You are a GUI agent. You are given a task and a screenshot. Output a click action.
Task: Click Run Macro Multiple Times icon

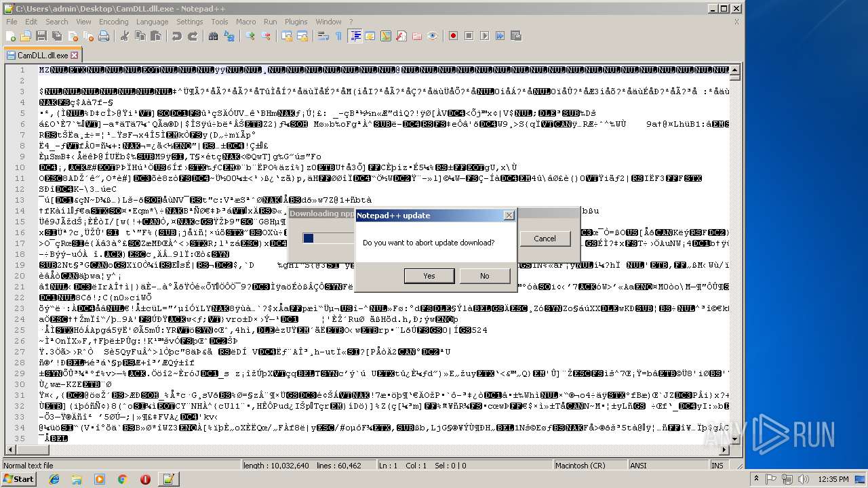(500, 36)
